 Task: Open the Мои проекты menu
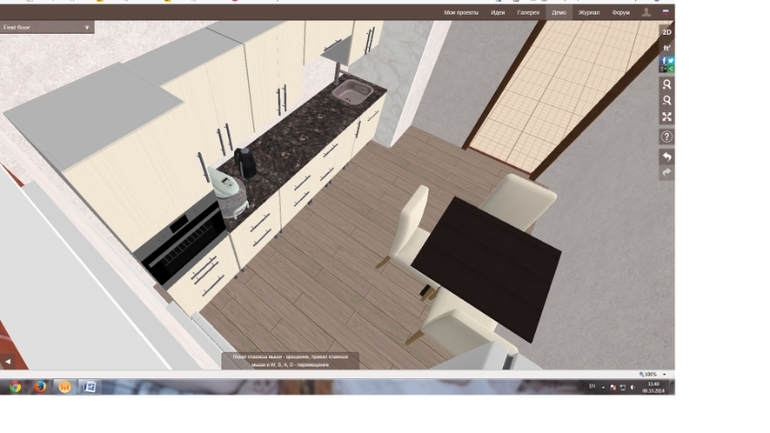461,13
